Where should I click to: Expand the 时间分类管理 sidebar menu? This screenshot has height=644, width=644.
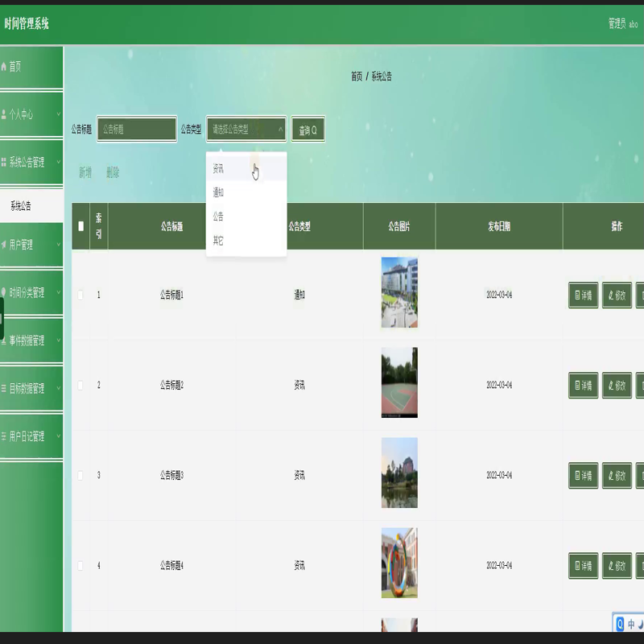point(59,292)
